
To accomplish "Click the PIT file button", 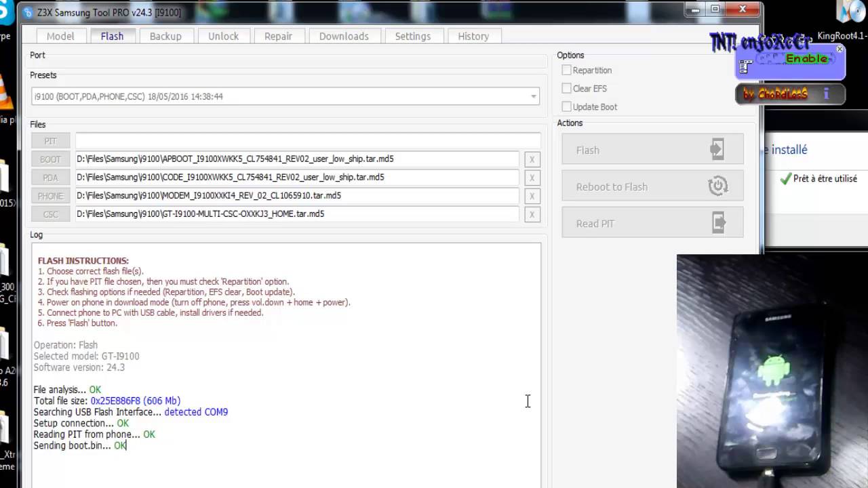I will point(50,141).
